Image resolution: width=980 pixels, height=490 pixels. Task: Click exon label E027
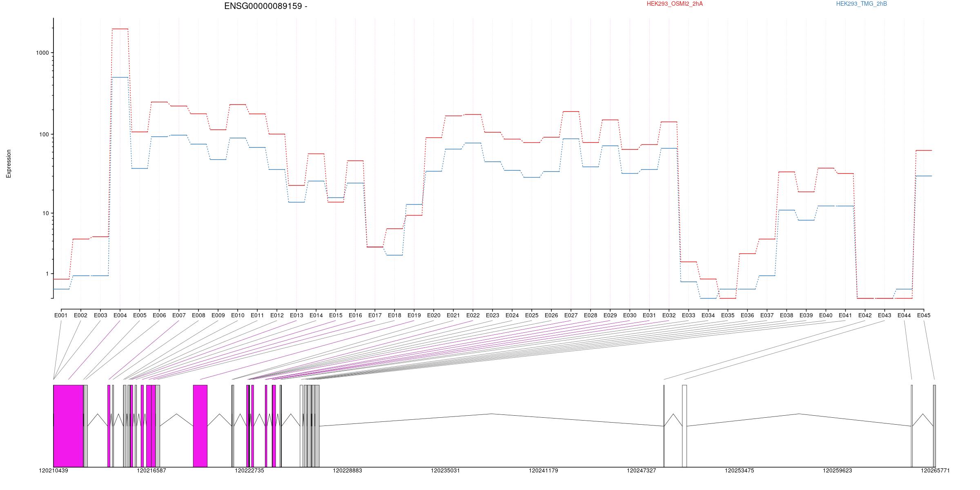[x=571, y=315]
